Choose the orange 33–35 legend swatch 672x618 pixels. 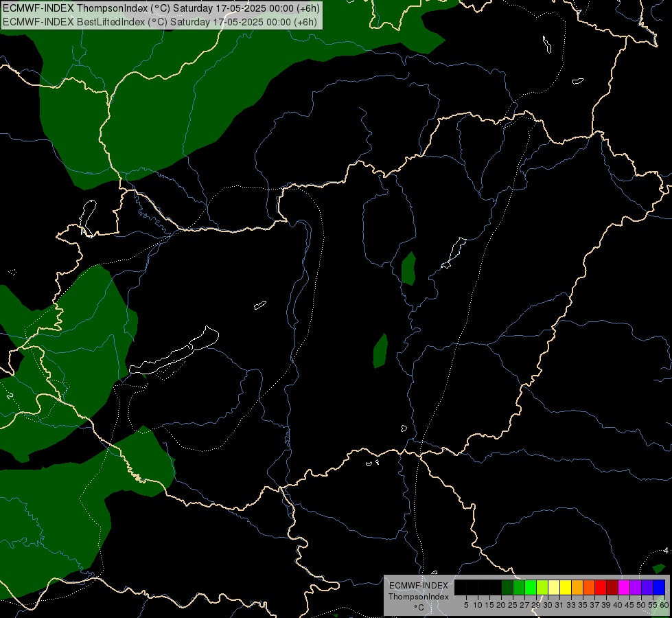point(577,587)
